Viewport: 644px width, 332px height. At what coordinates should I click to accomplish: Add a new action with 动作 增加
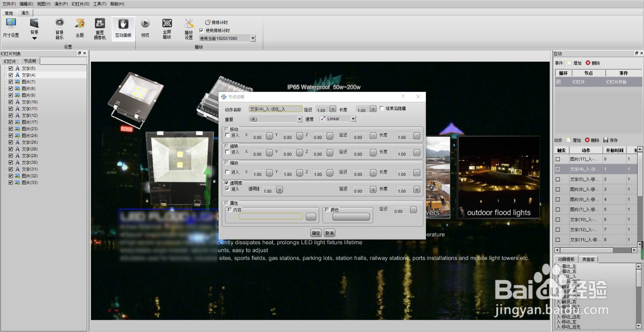point(574,140)
